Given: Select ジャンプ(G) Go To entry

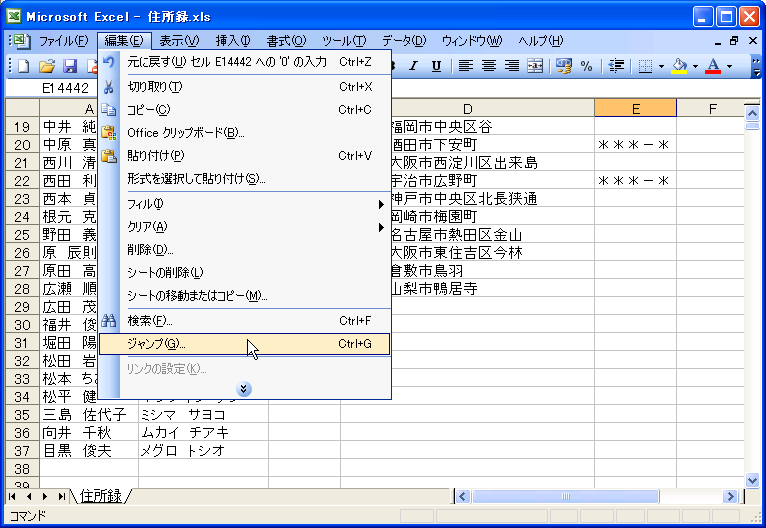Looking at the screenshot, I should click(x=244, y=344).
